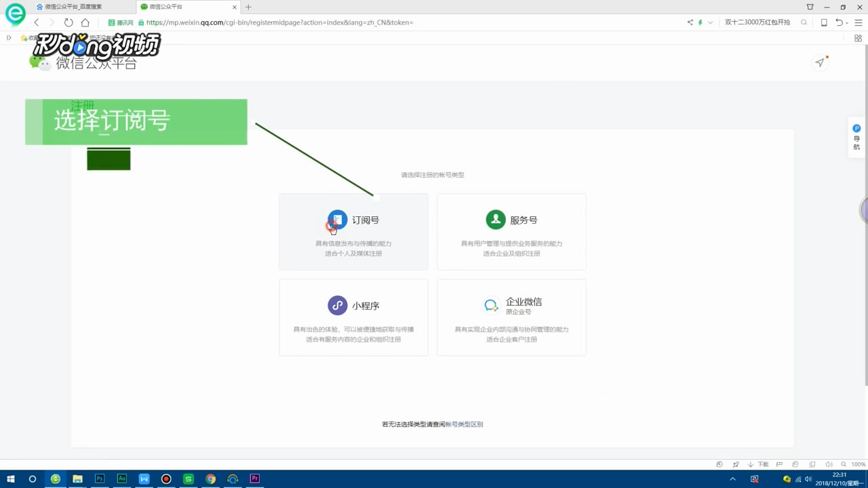Click the 双十二3000万红包开抢 search box

[x=757, y=22]
